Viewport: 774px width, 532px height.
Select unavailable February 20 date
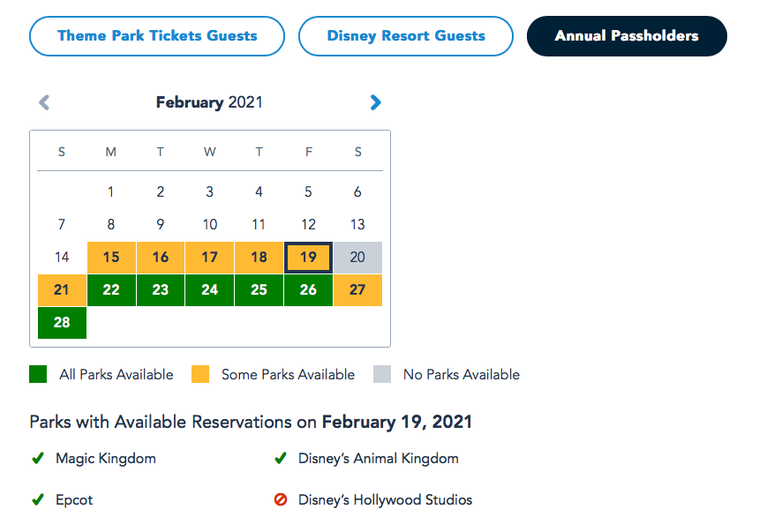tap(357, 258)
